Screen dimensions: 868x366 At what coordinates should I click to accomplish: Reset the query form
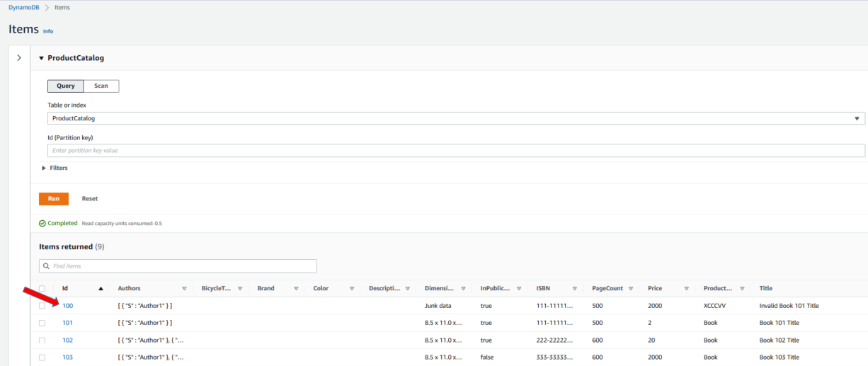pyautogui.click(x=90, y=199)
